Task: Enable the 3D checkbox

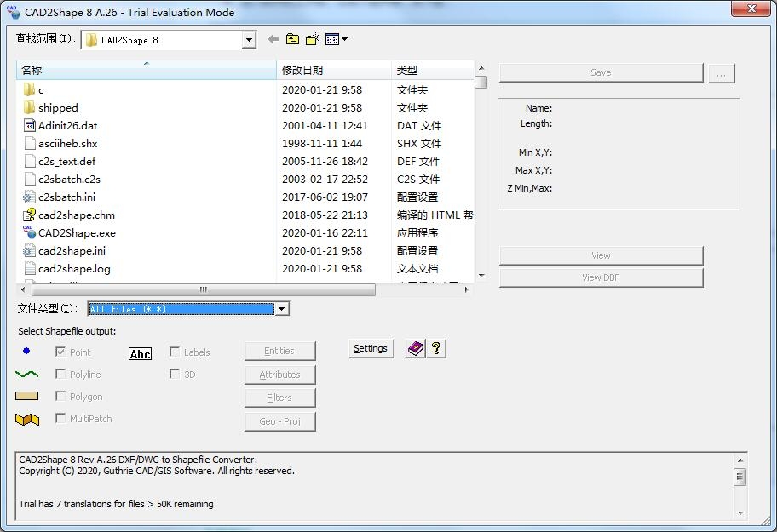Action: (x=175, y=374)
